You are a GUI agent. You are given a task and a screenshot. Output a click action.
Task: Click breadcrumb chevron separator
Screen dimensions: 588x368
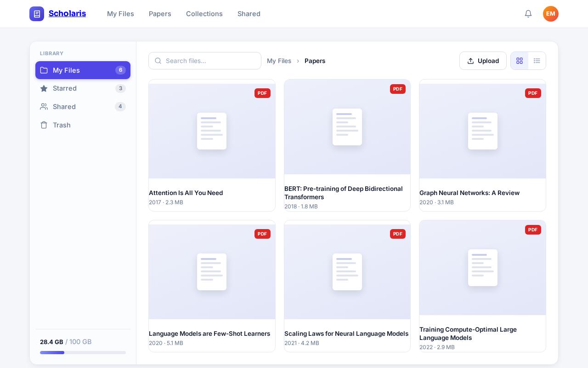tap(298, 61)
